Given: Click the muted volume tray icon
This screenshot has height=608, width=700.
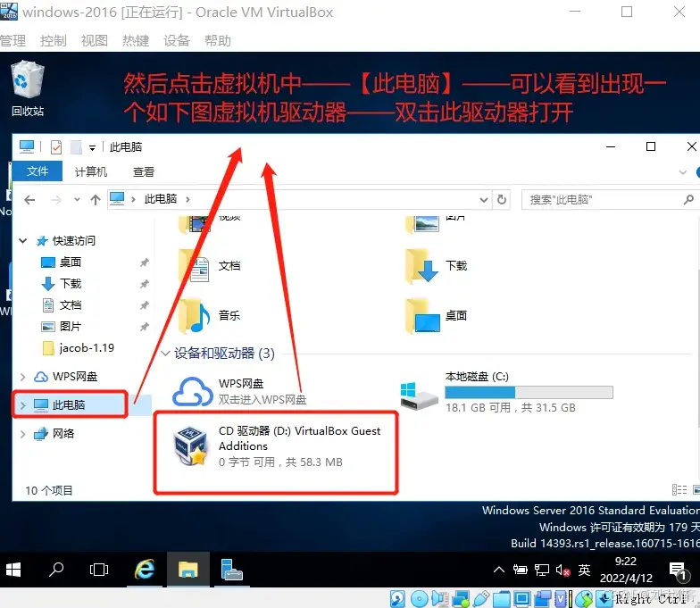Looking at the screenshot, I should point(562,570).
